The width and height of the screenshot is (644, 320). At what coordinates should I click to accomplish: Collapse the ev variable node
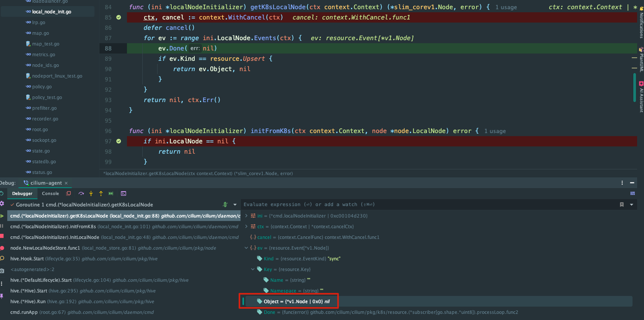point(246,248)
